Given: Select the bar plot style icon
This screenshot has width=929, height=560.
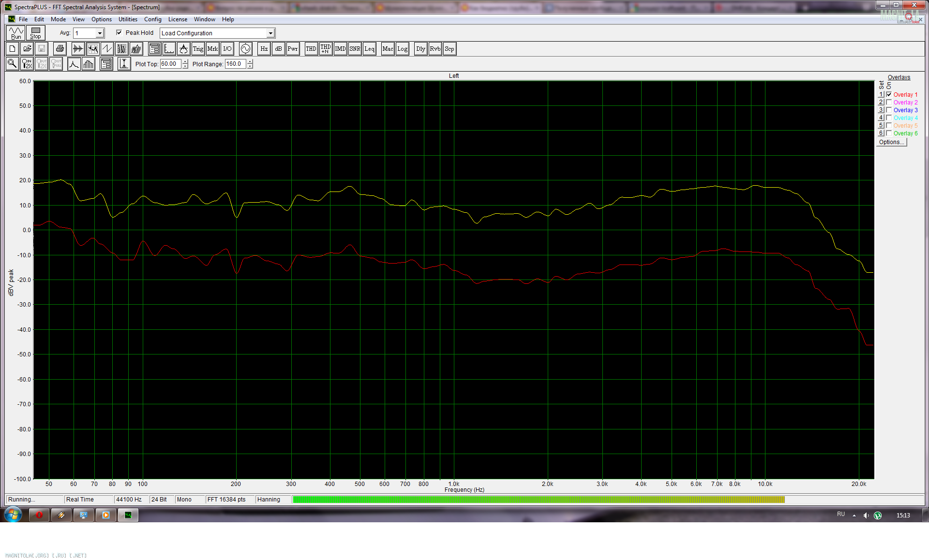Looking at the screenshot, I should tap(89, 64).
